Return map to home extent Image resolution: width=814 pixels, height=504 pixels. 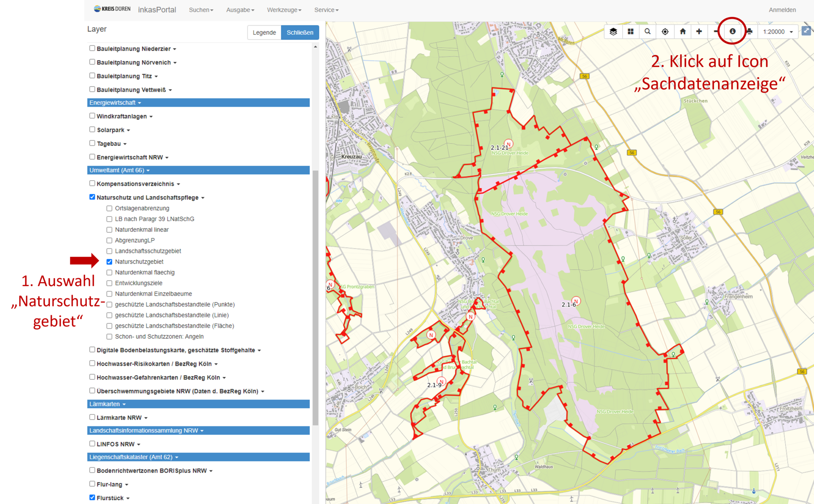tap(682, 31)
